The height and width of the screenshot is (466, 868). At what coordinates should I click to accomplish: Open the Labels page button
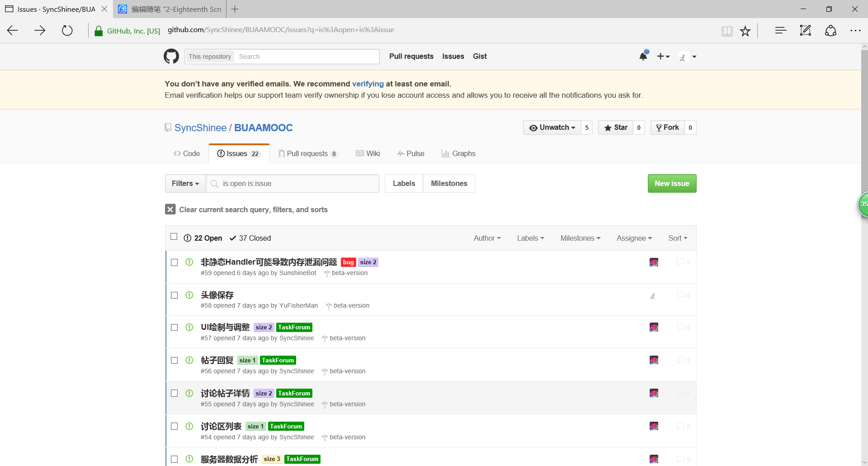pyautogui.click(x=404, y=183)
